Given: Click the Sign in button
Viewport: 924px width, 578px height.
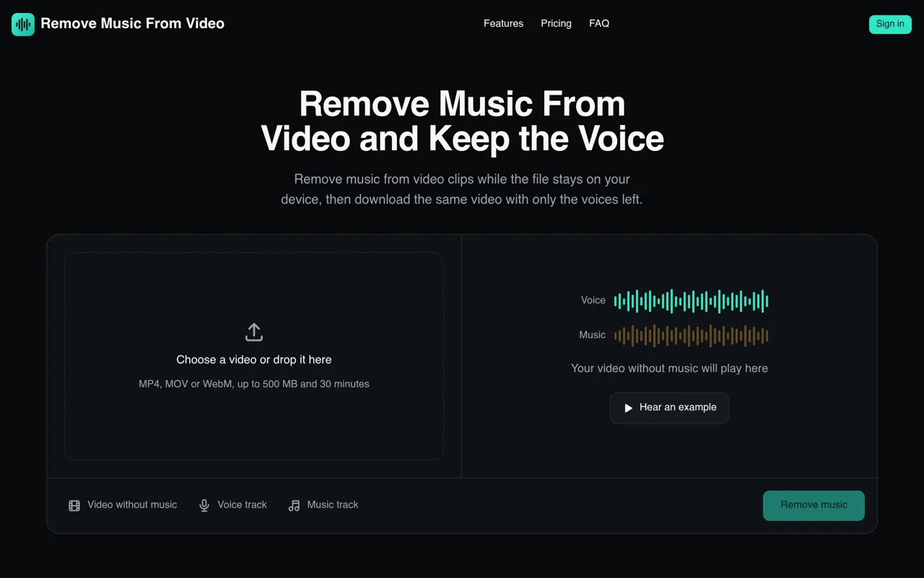Looking at the screenshot, I should (890, 24).
